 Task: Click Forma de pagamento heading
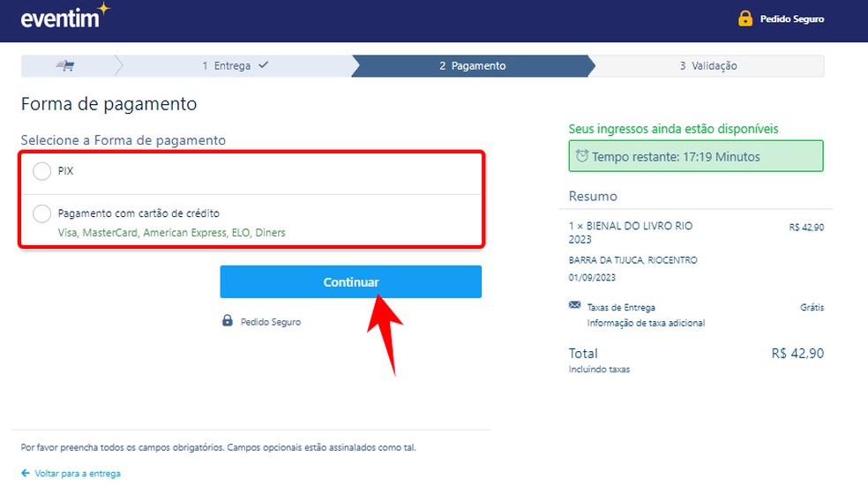pyautogui.click(x=109, y=104)
